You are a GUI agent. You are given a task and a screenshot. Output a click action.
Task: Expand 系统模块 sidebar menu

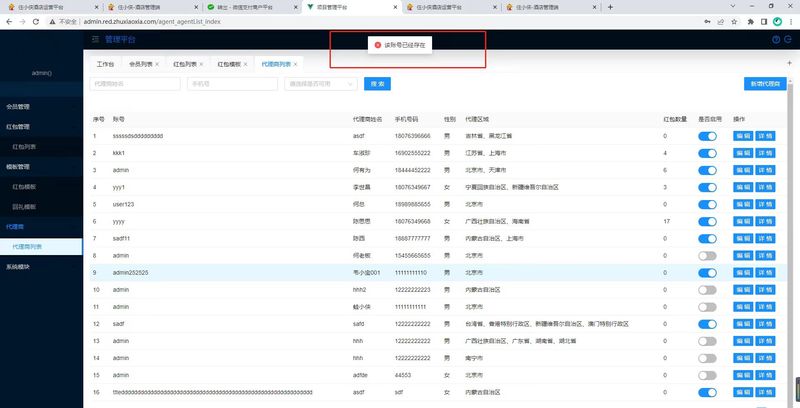(41, 266)
